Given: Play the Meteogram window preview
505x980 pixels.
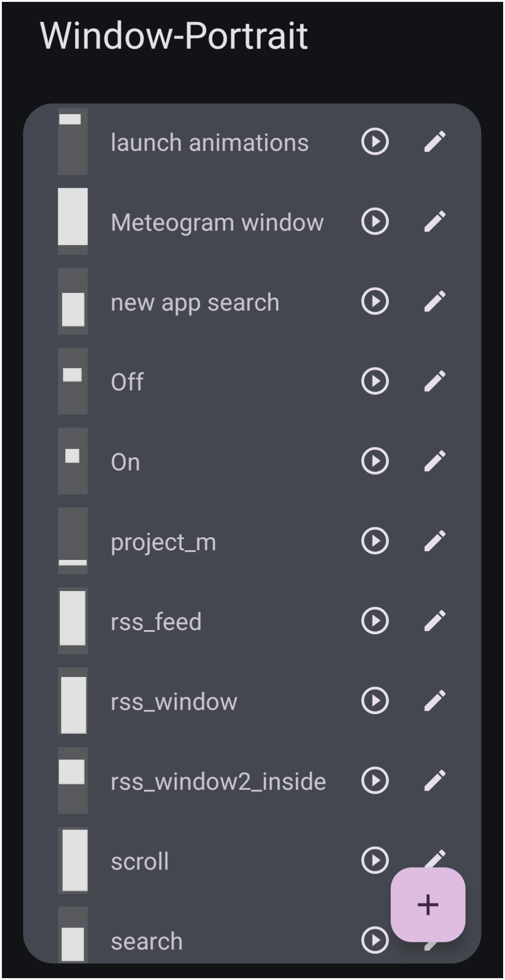Looking at the screenshot, I should click(375, 221).
